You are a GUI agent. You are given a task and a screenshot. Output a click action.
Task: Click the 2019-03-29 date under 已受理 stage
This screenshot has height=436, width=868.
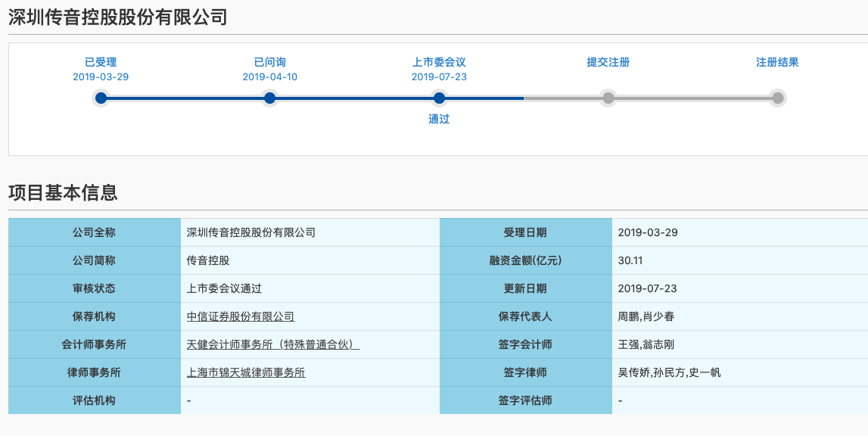click(101, 77)
